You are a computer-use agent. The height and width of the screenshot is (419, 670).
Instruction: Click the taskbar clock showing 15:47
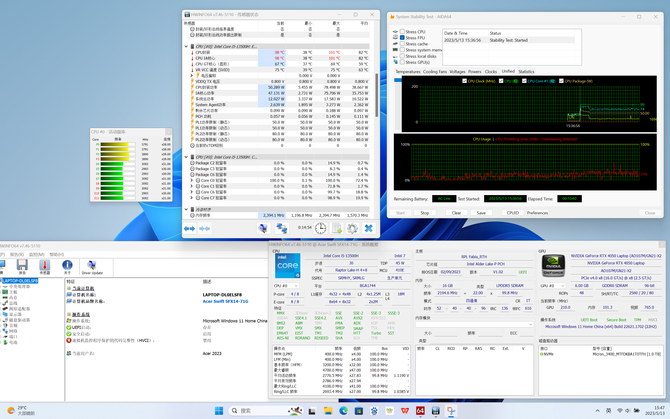659,410
